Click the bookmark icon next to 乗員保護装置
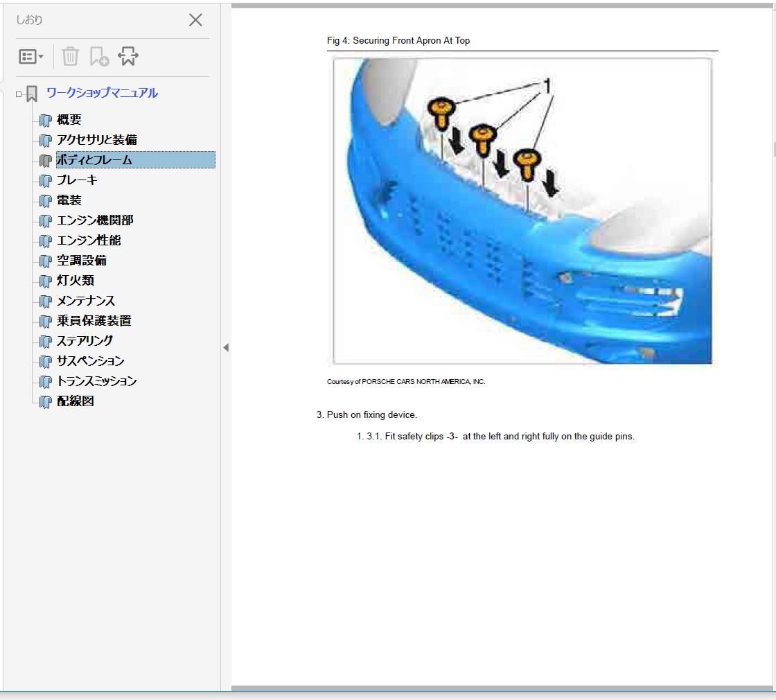Viewport: 776px width, 700px height. [x=46, y=322]
